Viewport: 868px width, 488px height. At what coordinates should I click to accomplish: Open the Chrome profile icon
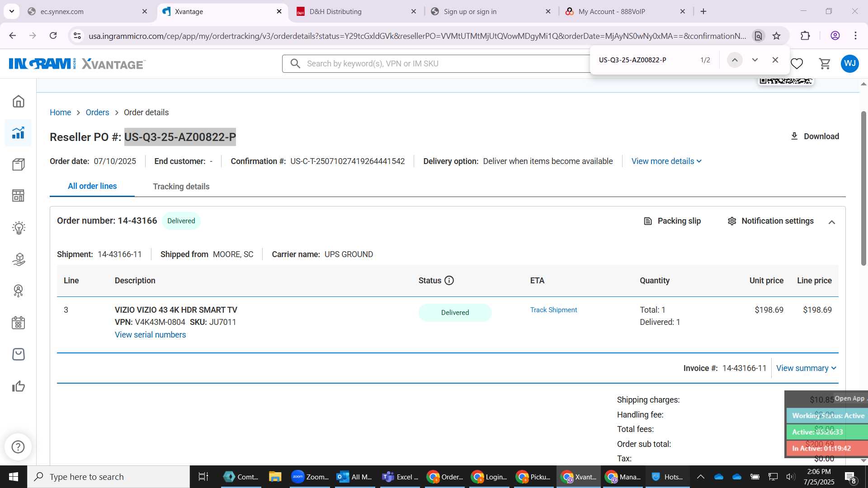pyautogui.click(x=835, y=36)
